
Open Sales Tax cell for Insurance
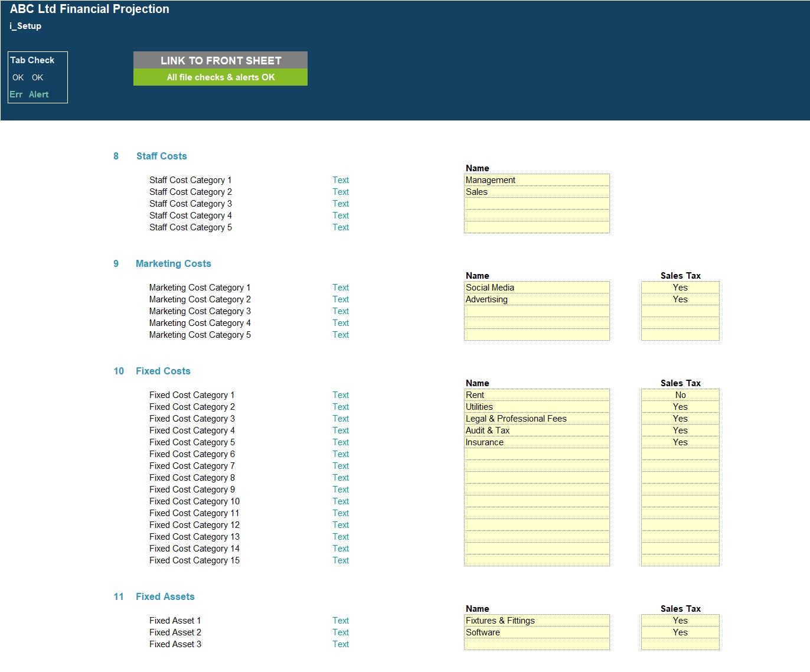[x=680, y=442]
